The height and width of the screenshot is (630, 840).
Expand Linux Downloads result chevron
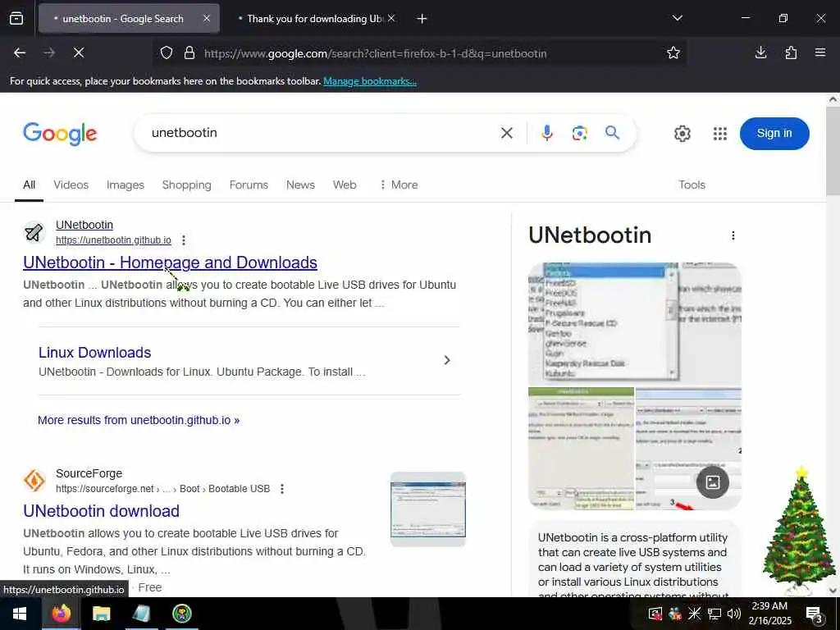[447, 360]
